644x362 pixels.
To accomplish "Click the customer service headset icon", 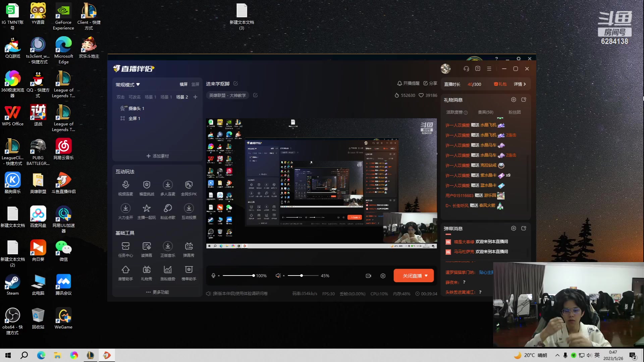I will [x=466, y=69].
